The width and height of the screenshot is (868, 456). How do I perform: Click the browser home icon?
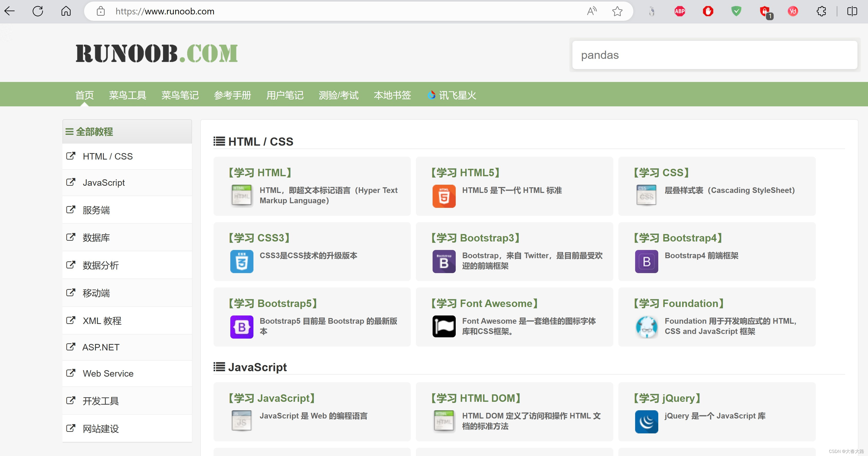66,11
